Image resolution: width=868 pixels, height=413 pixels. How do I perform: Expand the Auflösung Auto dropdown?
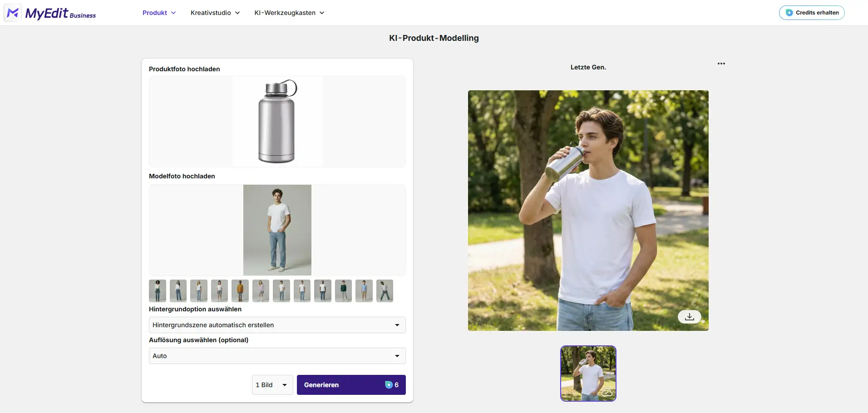277,356
